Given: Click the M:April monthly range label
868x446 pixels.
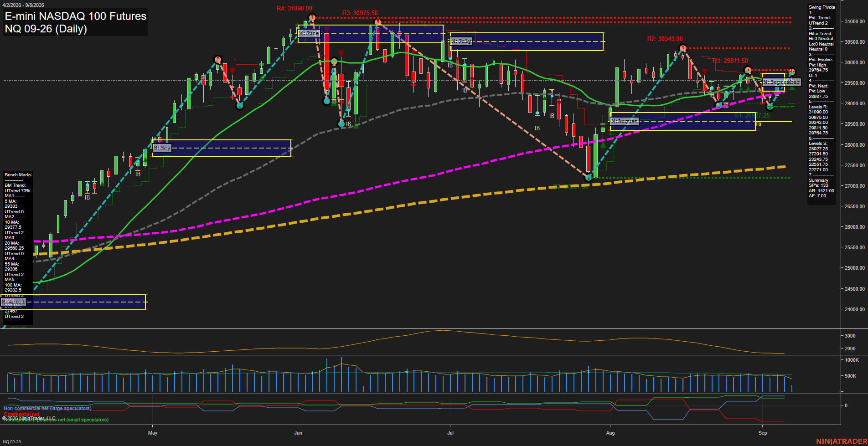Looking at the screenshot, I should coord(13,302).
